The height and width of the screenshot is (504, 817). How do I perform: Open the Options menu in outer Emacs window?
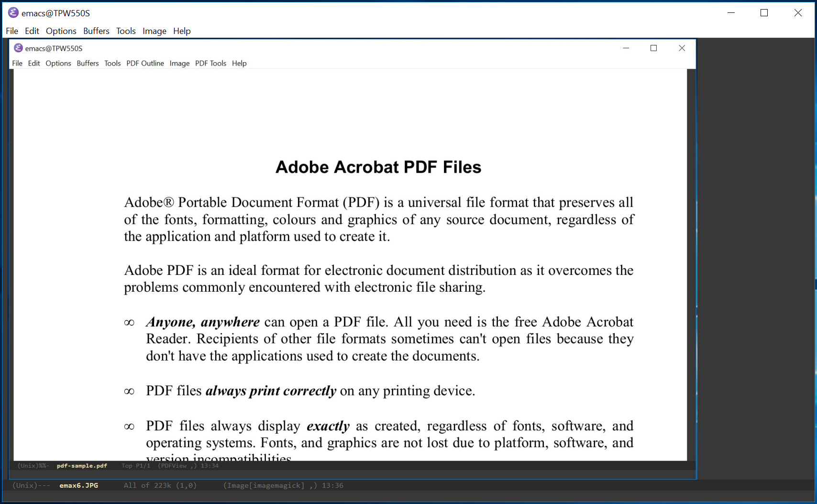61,31
